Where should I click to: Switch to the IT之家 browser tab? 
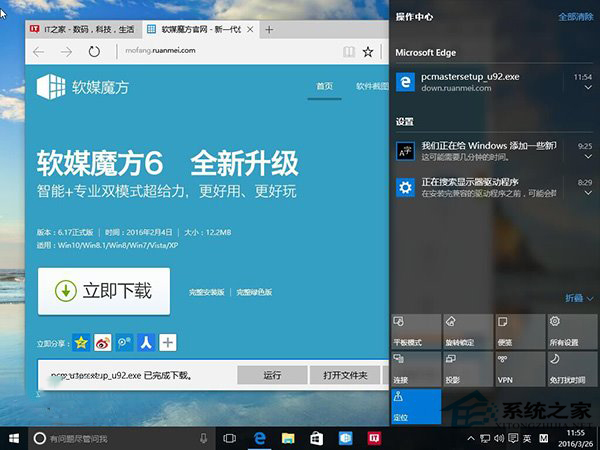82,28
